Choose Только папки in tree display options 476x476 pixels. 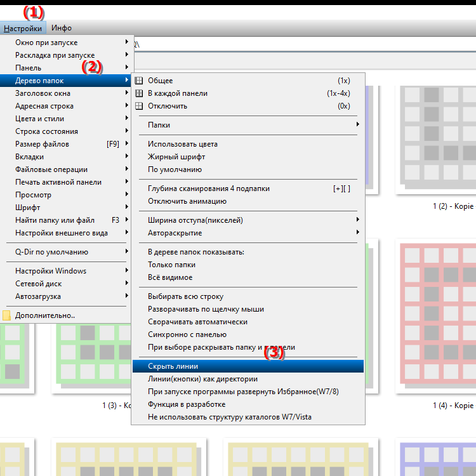pyautogui.click(x=171, y=265)
